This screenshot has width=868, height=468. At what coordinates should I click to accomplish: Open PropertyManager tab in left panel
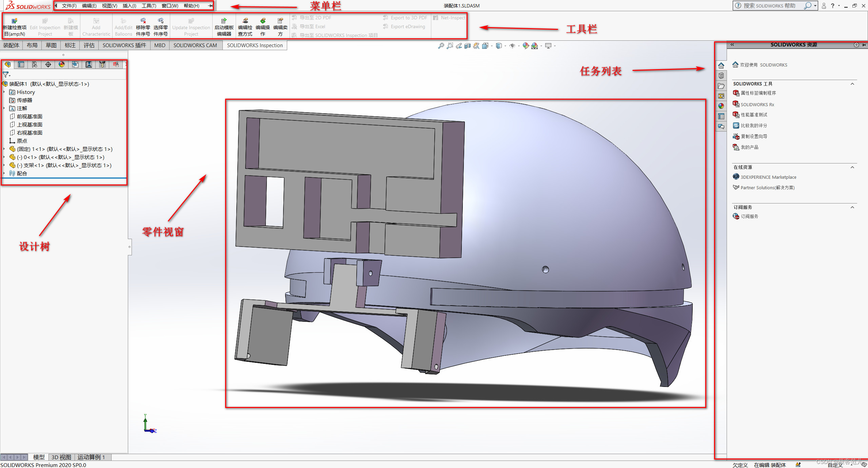click(x=21, y=64)
